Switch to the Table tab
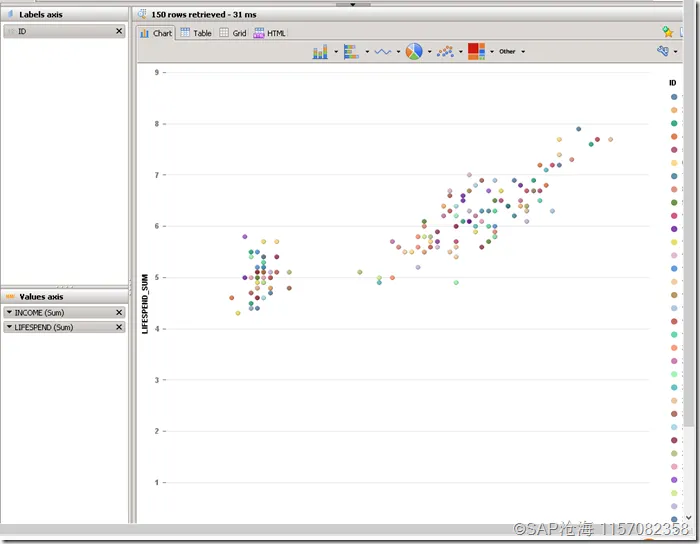700x544 pixels. (x=196, y=33)
